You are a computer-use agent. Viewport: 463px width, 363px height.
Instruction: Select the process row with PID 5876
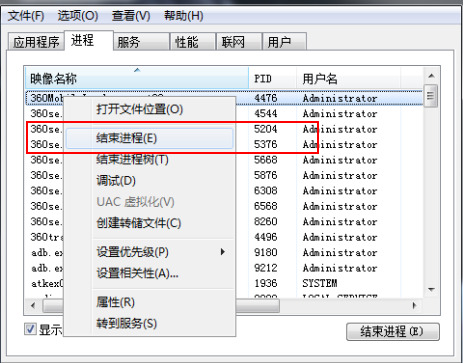tap(224, 175)
